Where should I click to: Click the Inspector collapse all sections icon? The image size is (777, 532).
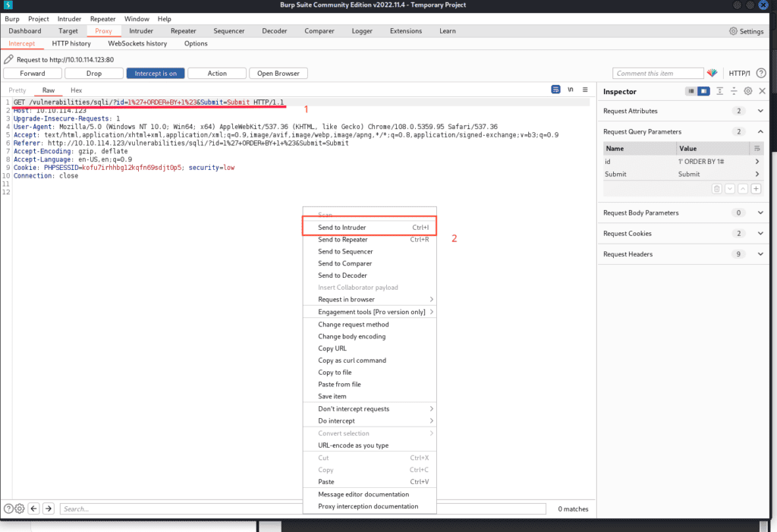[x=734, y=91]
